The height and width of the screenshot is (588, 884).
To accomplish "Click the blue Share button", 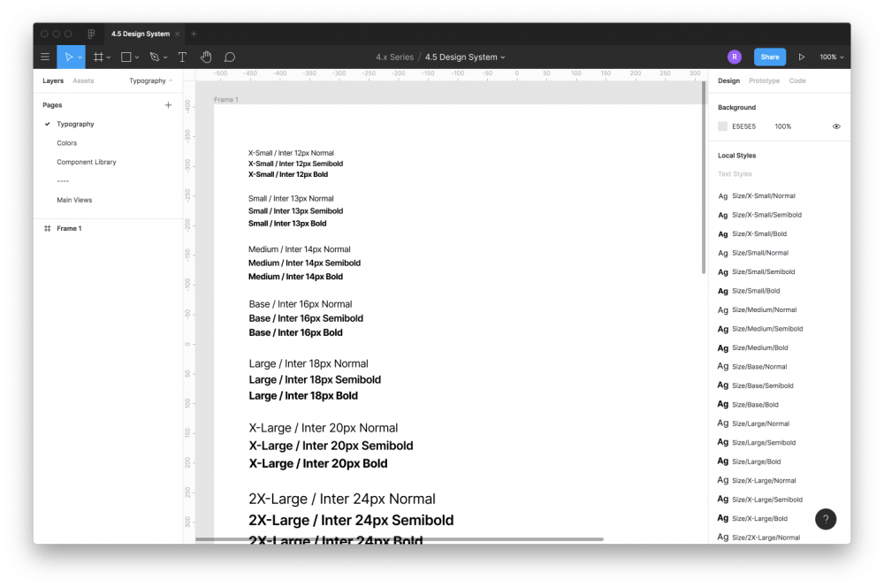I will (770, 57).
